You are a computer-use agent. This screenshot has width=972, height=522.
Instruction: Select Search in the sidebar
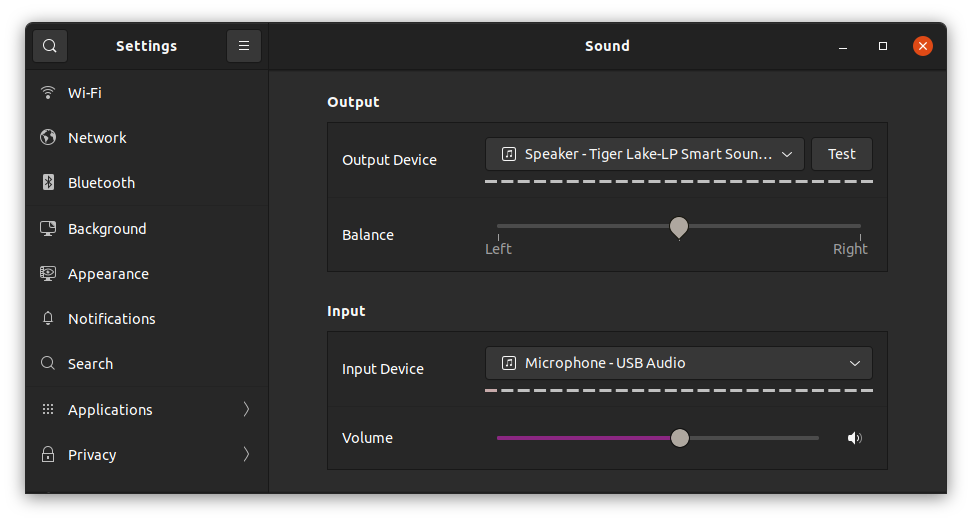tap(90, 364)
